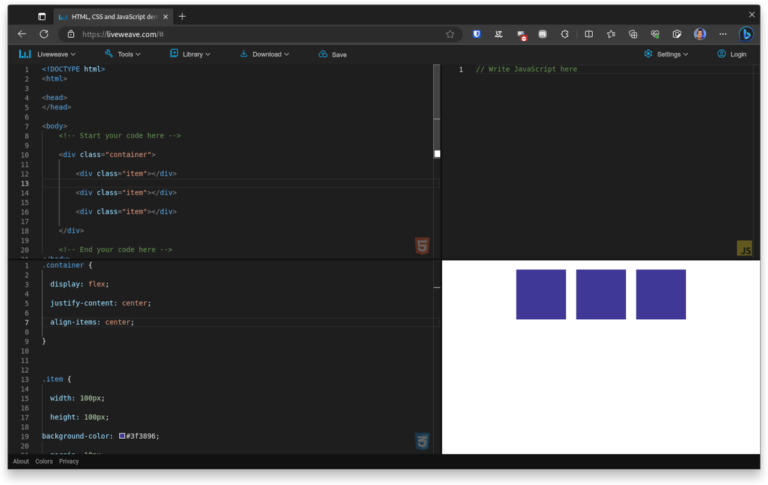Click the '.item {' selector line
The width and height of the screenshot is (768, 485).
[x=56, y=379]
